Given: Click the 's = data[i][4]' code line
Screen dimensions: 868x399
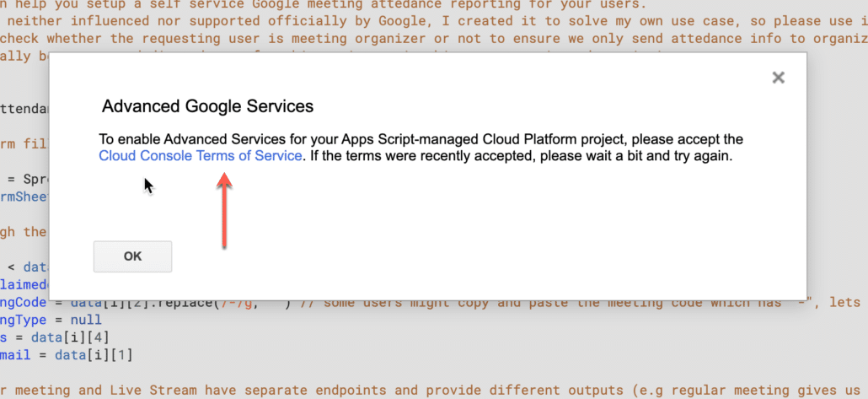Looking at the screenshot, I should [55, 337].
